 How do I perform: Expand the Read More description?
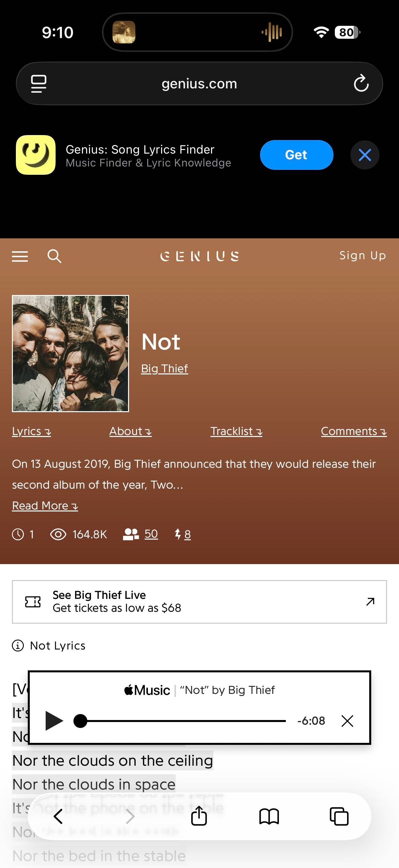(x=45, y=506)
